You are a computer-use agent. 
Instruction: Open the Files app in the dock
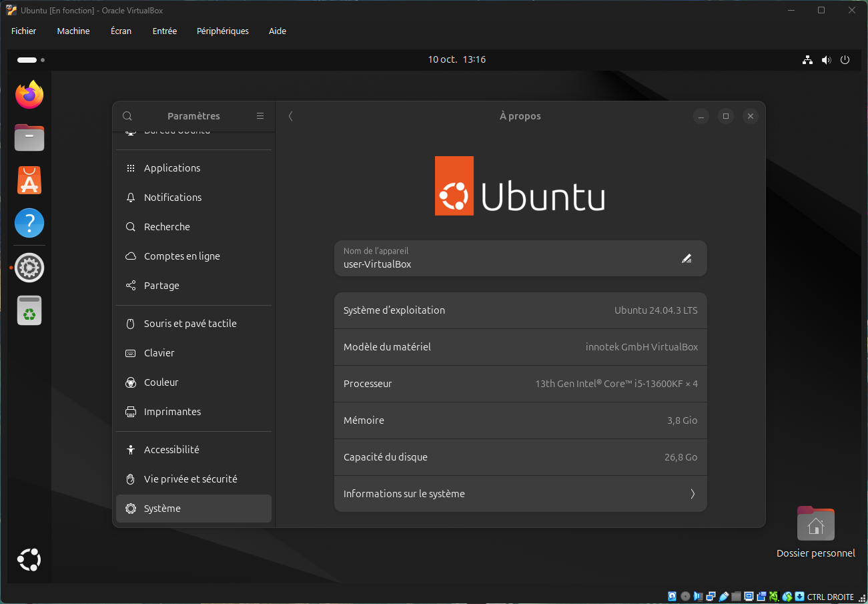pyautogui.click(x=29, y=137)
